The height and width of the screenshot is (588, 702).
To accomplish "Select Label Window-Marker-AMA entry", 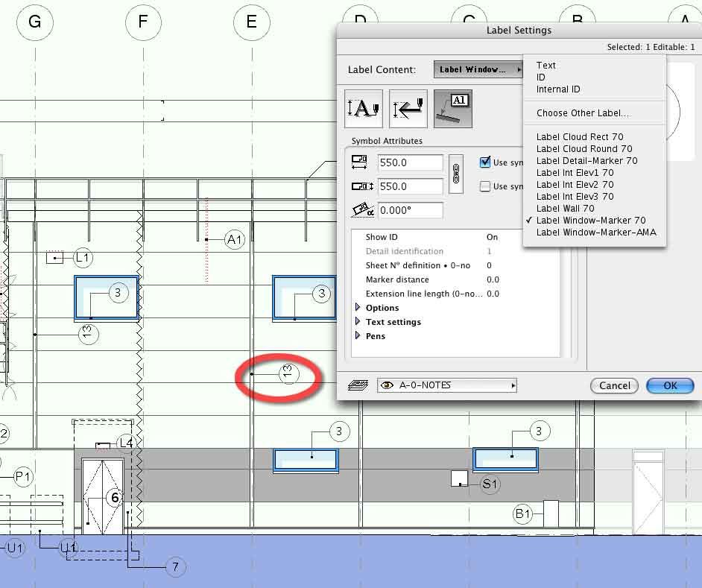I will coord(596,233).
